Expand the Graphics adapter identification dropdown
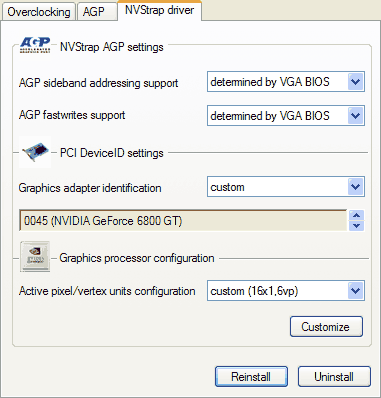The image size is (381, 398). tap(286, 187)
